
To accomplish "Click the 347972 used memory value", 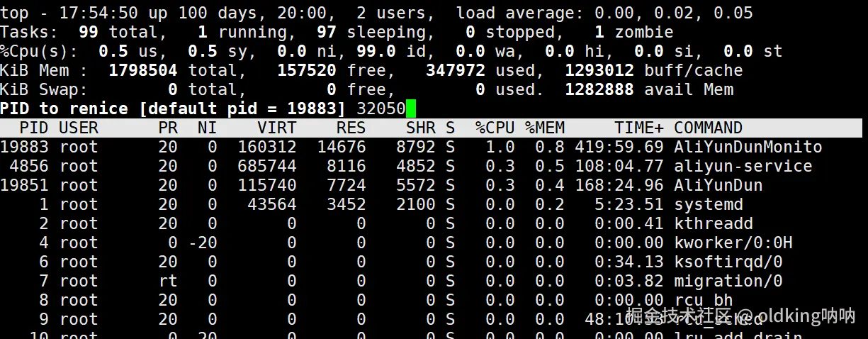I will pos(456,70).
